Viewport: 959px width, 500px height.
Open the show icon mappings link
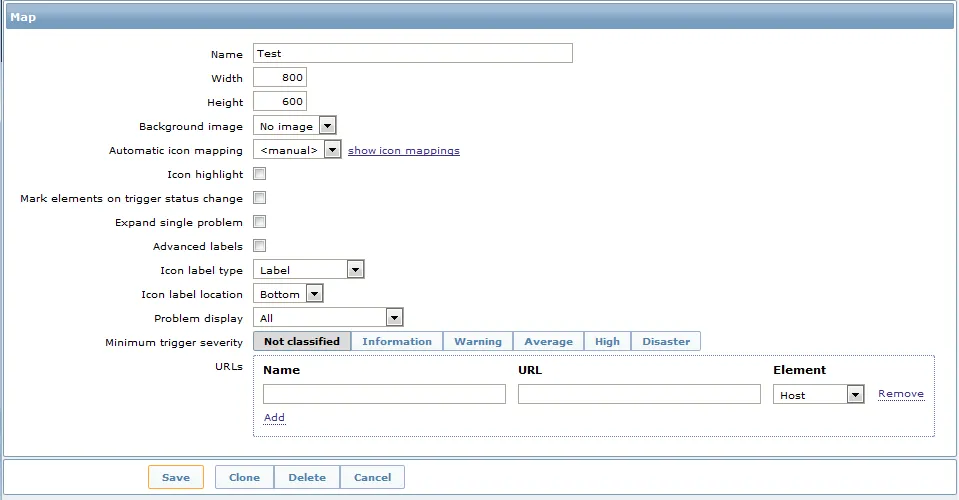tap(404, 150)
